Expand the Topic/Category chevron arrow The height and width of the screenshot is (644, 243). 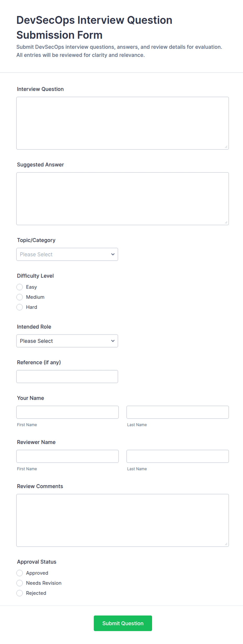[x=113, y=254]
